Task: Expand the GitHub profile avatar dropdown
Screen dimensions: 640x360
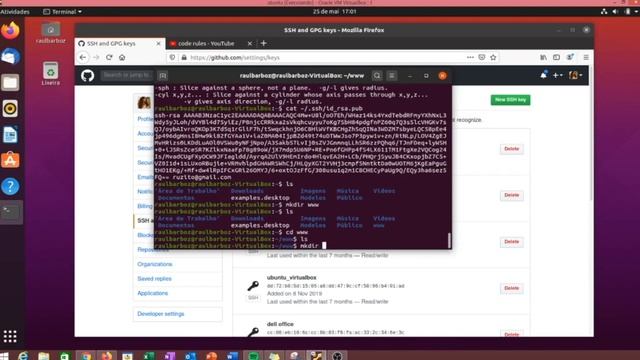Action: click(575, 76)
